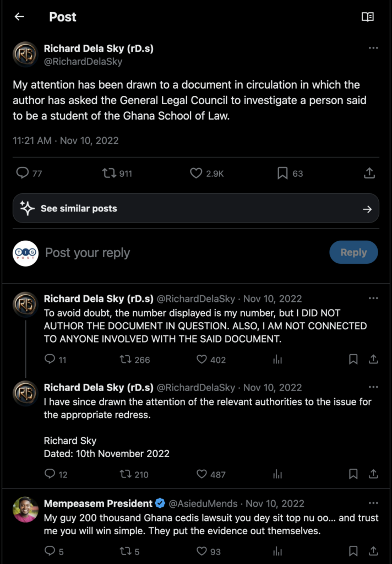Screen dimensions: 392x564
Task: Repost the main post with 911 reposts
Action: 110,173
